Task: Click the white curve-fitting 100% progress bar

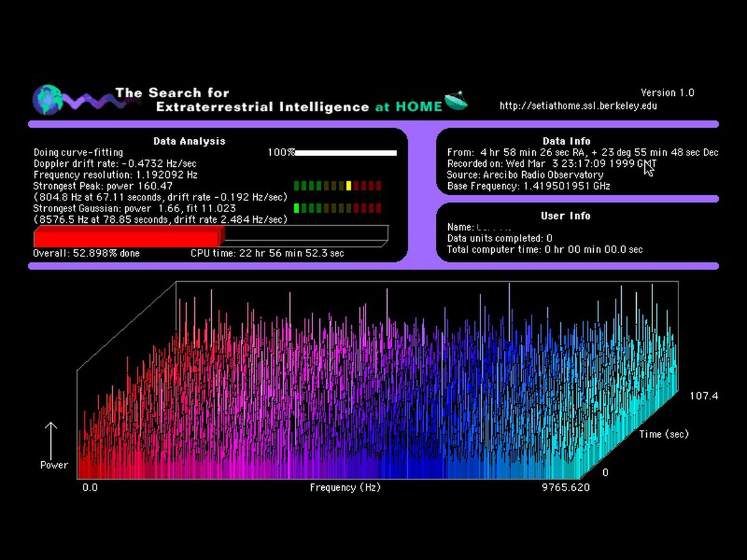Action: (x=346, y=152)
